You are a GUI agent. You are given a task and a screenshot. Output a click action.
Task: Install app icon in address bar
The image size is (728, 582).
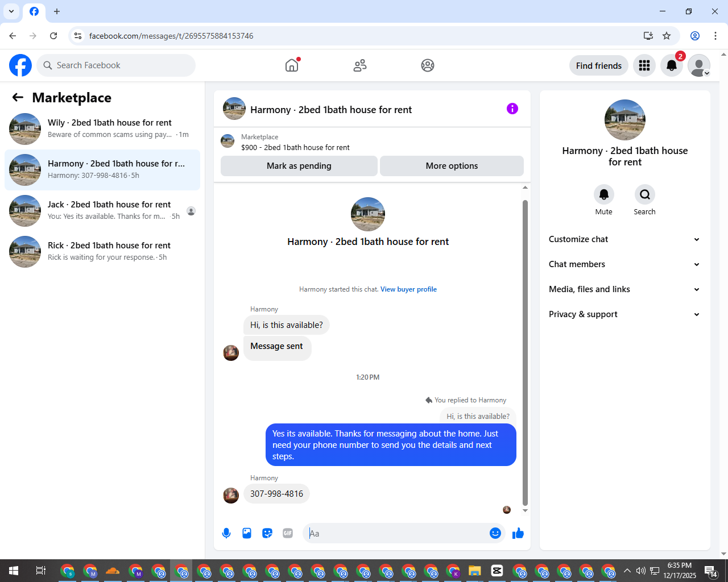coord(648,36)
